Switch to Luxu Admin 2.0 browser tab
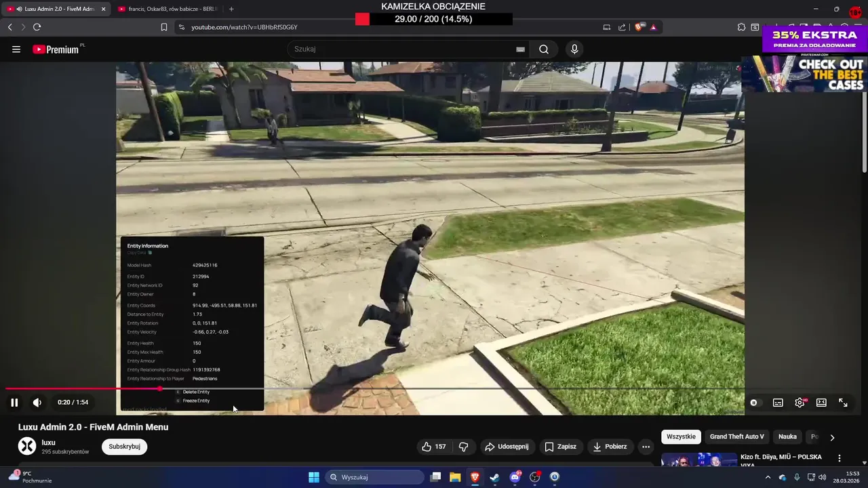This screenshot has width=868, height=488. coord(56,9)
